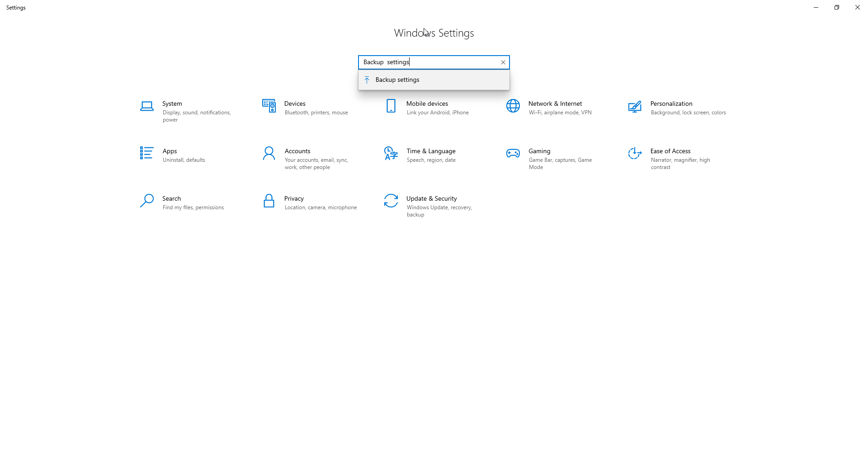Open the Mobile devices phone icon
The image size is (868, 470).
point(391,106)
